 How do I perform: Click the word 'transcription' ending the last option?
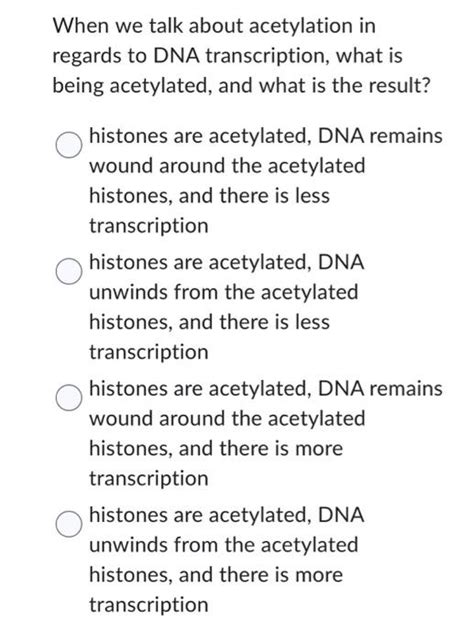149,605
